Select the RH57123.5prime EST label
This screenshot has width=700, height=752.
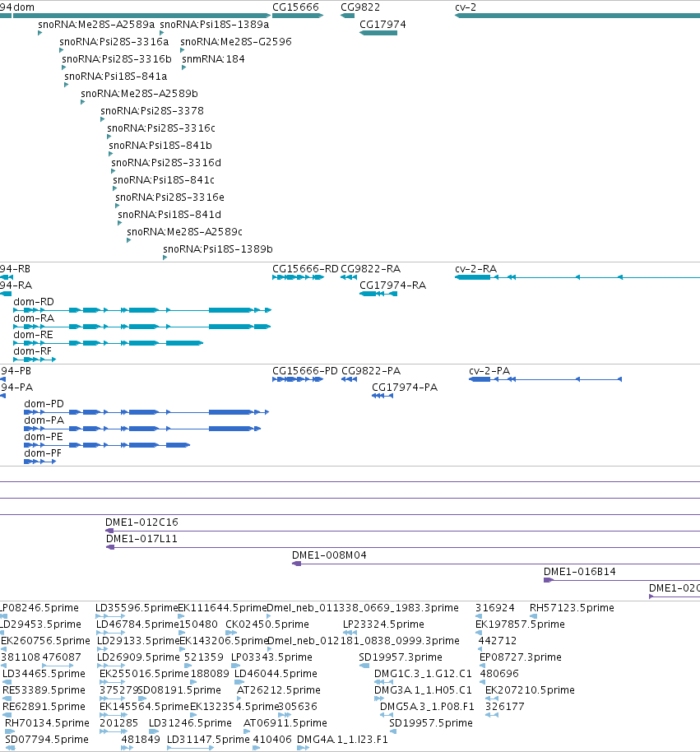coord(572,608)
